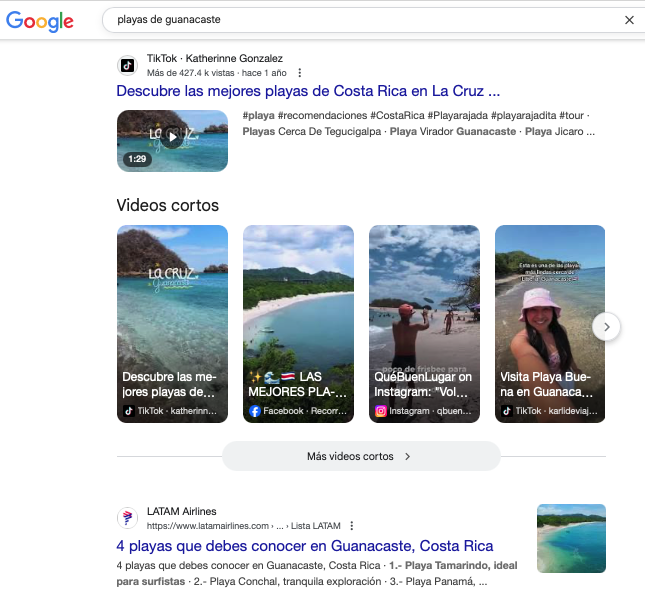The width and height of the screenshot is (645, 599).
Task: Click the 'Videos cortos' heading
Action: 168,205
